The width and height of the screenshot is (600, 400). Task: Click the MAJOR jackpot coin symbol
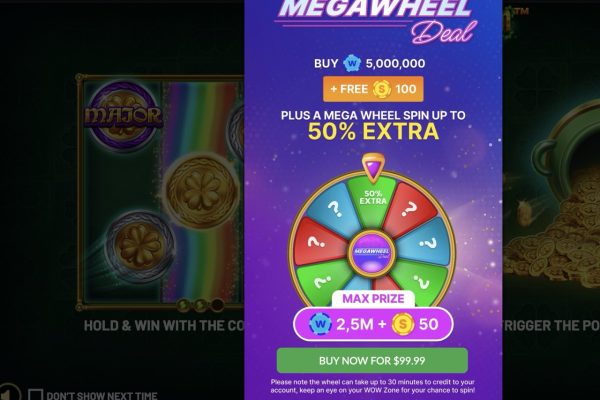(x=124, y=116)
